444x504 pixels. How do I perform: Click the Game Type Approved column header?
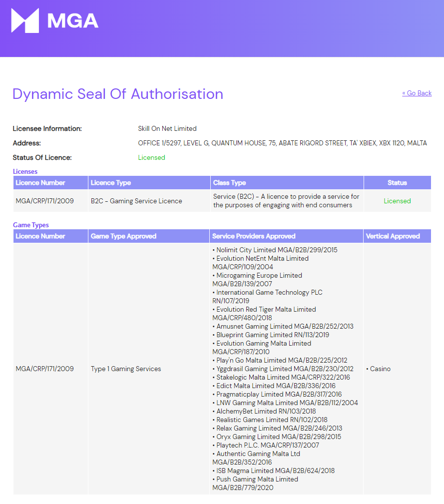148,236
